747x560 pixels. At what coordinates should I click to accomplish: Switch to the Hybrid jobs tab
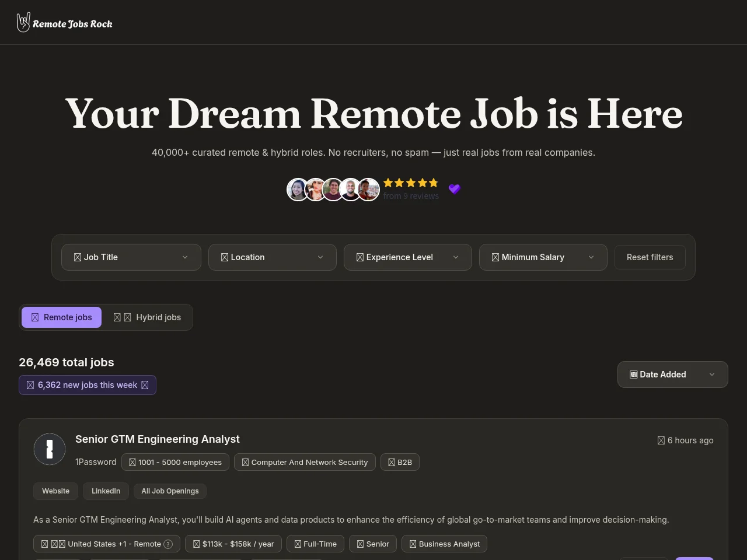point(147,317)
